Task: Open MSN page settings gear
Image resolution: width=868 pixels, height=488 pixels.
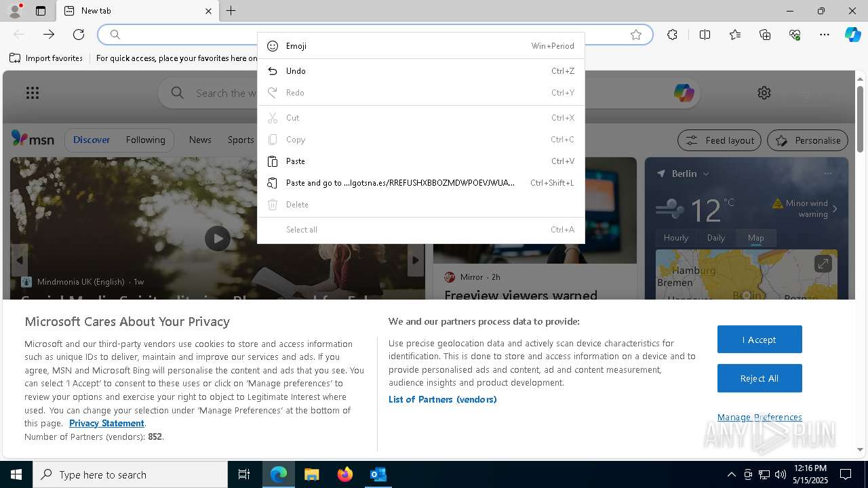Action: pyautogui.click(x=764, y=93)
